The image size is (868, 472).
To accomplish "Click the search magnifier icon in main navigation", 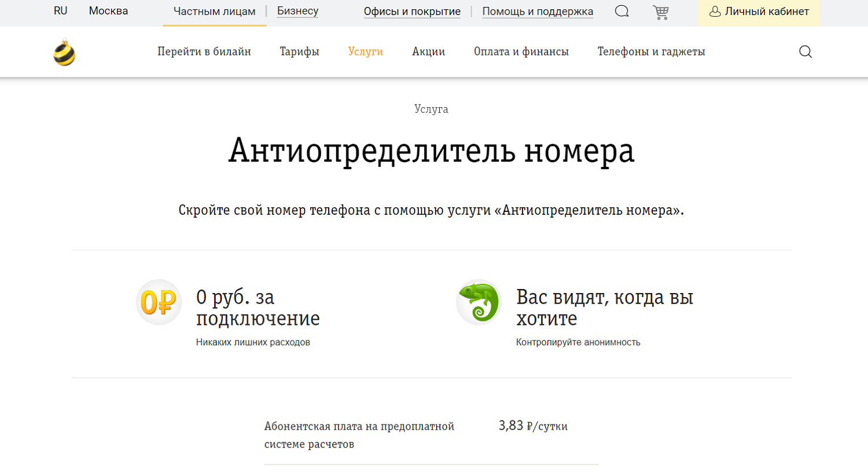I will [806, 52].
